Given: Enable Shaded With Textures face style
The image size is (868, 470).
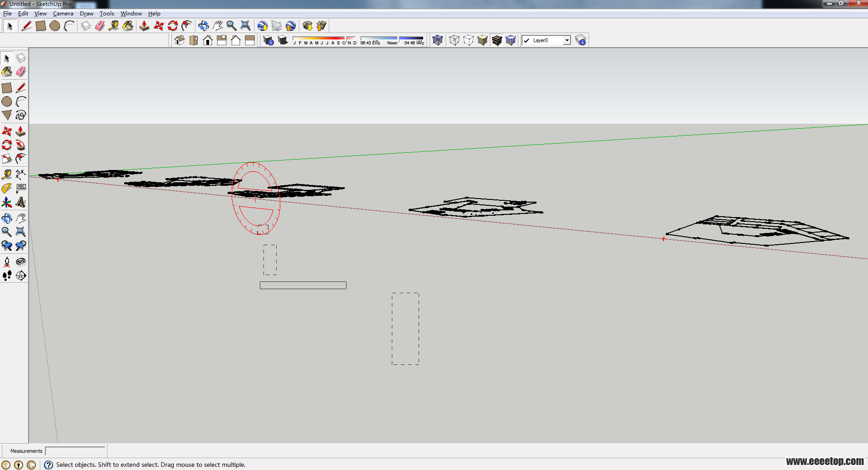Looking at the screenshot, I should 497,40.
